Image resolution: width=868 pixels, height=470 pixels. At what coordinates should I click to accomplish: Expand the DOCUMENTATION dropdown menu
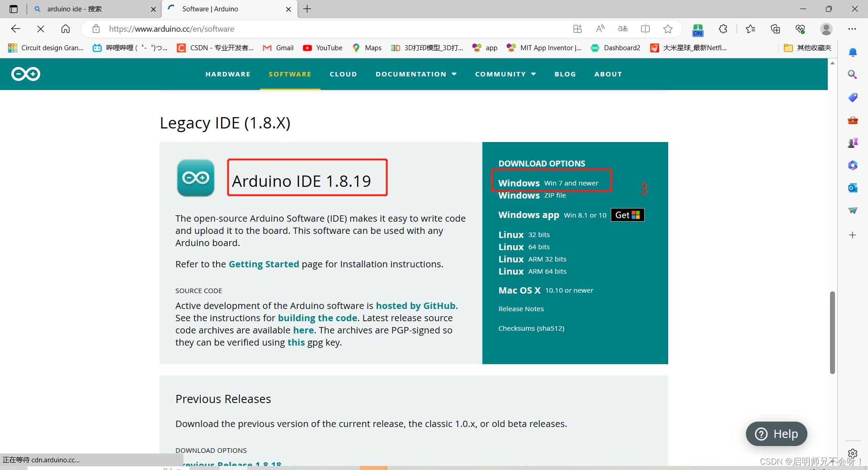pyautogui.click(x=416, y=74)
